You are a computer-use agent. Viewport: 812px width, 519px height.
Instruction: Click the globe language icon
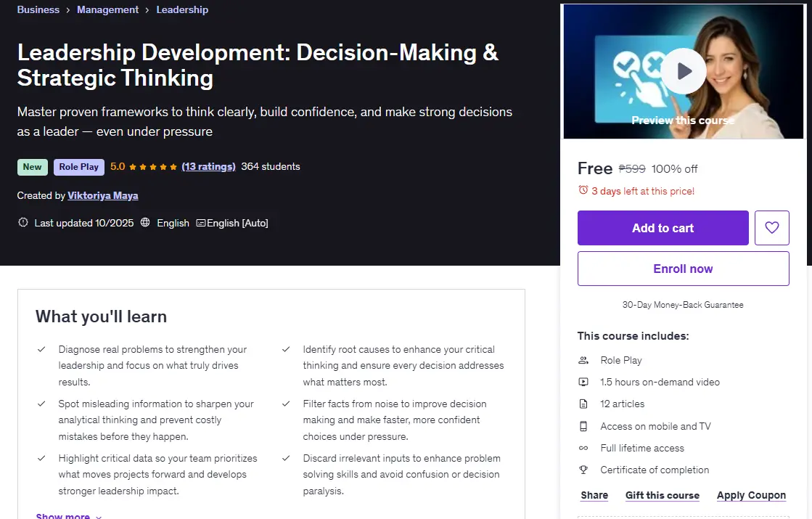point(145,222)
